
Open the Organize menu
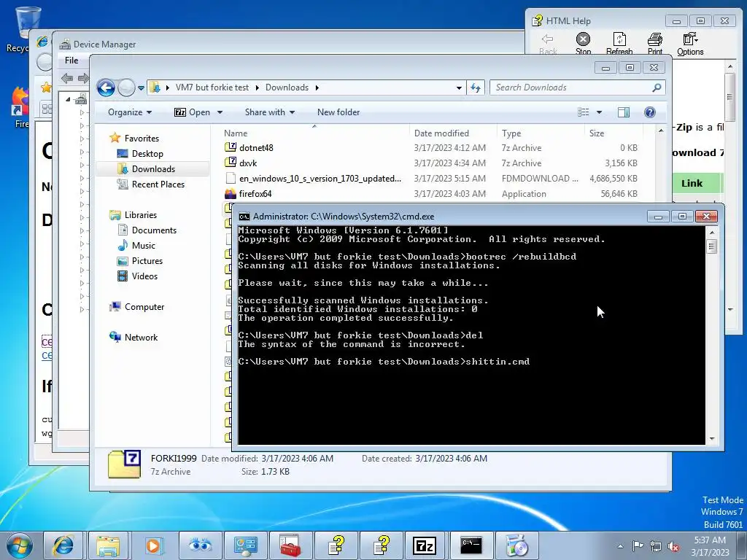130,112
